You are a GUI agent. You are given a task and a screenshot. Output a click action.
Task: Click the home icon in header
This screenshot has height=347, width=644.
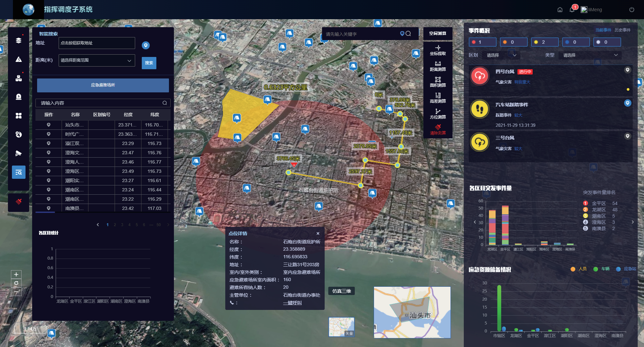[x=560, y=10]
